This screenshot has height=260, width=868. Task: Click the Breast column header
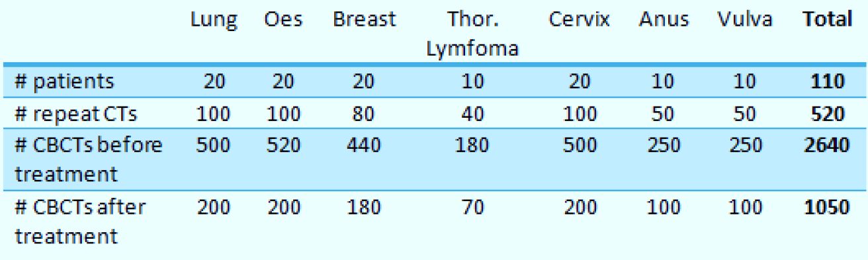click(365, 21)
